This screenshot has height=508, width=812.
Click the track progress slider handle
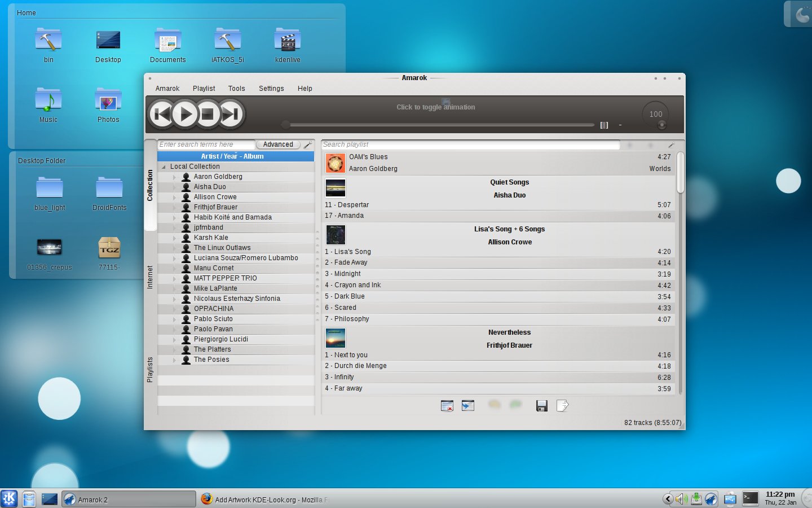coord(286,125)
